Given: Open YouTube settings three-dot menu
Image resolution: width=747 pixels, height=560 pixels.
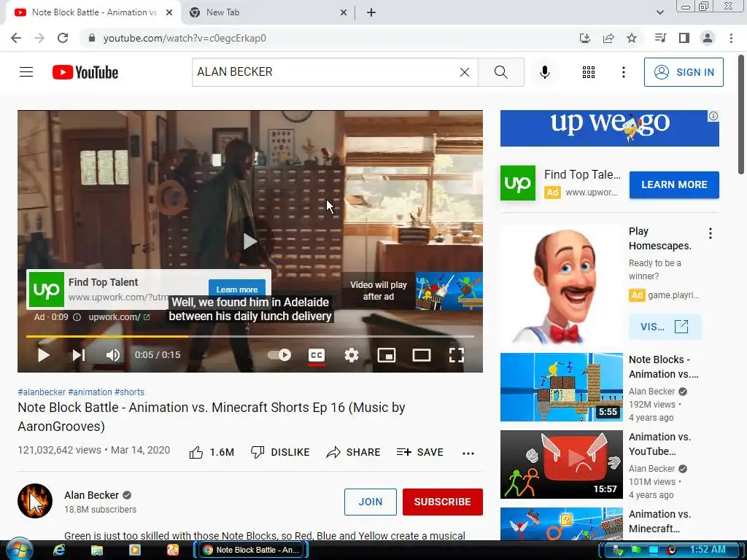Looking at the screenshot, I should [x=623, y=72].
